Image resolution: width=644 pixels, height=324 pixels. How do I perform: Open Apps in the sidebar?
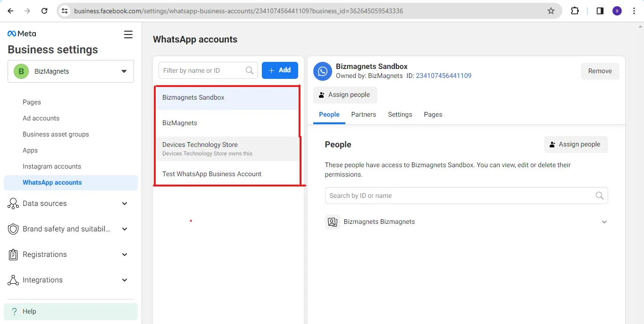coord(30,150)
